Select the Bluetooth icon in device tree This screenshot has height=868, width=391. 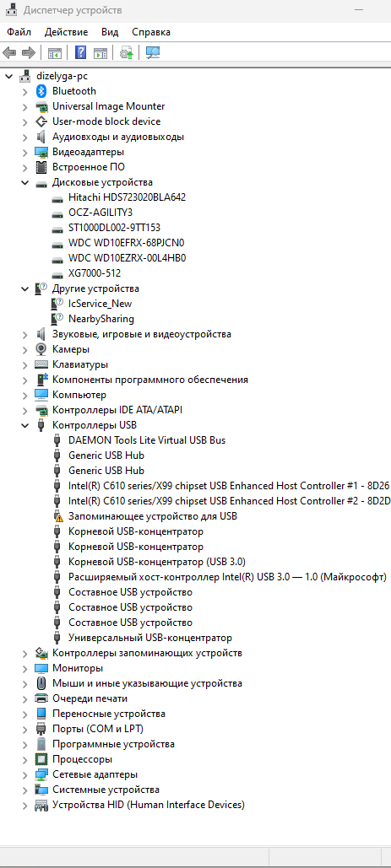[x=41, y=91]
